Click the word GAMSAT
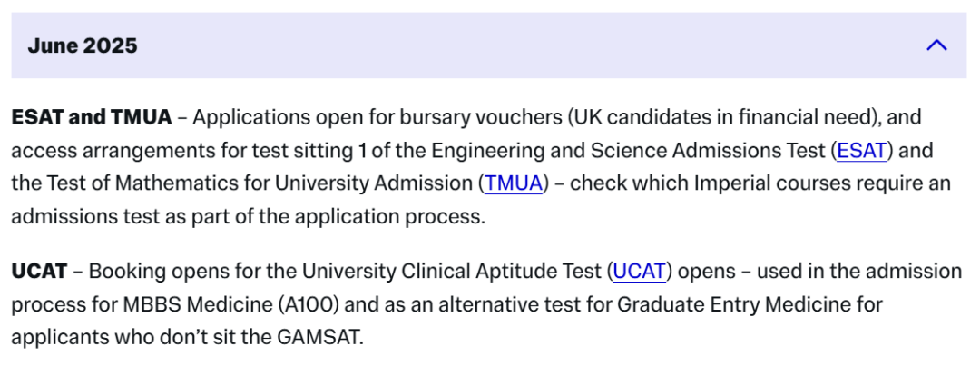The image size is (980, 367). pos(318,338)
